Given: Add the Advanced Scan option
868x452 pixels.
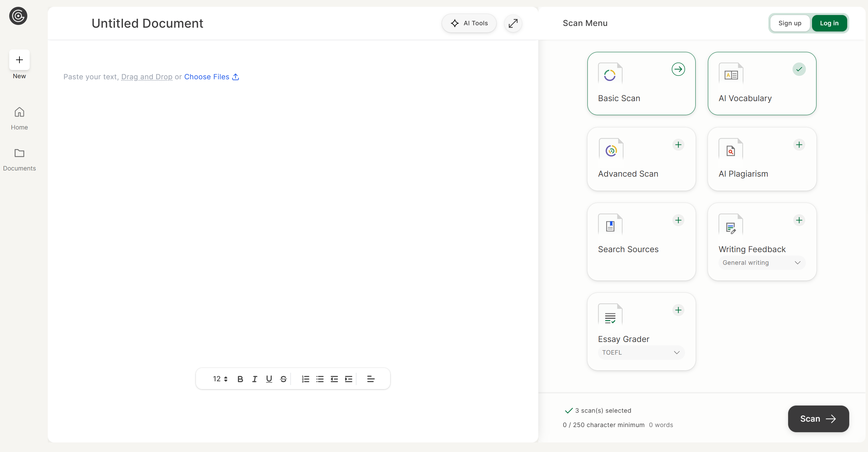Looking at the screenshot, I should tap(678, 145).
